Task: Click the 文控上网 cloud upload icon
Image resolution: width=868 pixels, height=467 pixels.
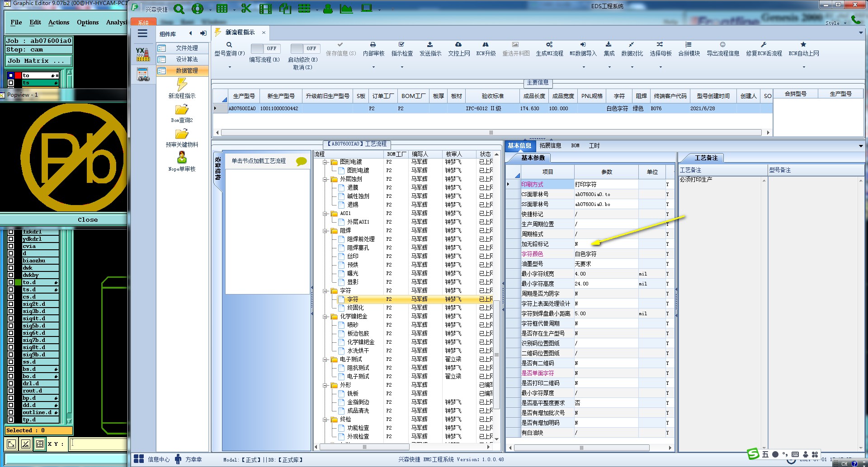Action: pos(458,45)
